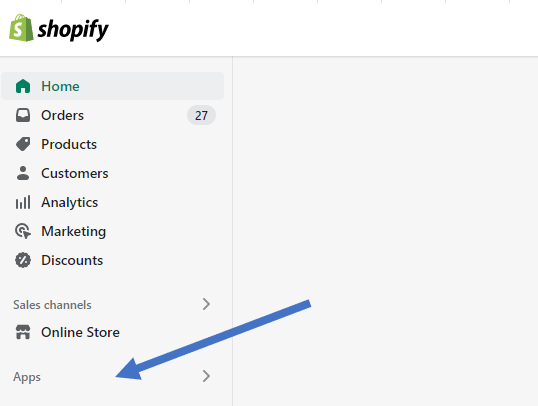This screenshot has width=538, height=406.
Task: Click the shopify wordmark text
Action: click(x=73, y=30)
